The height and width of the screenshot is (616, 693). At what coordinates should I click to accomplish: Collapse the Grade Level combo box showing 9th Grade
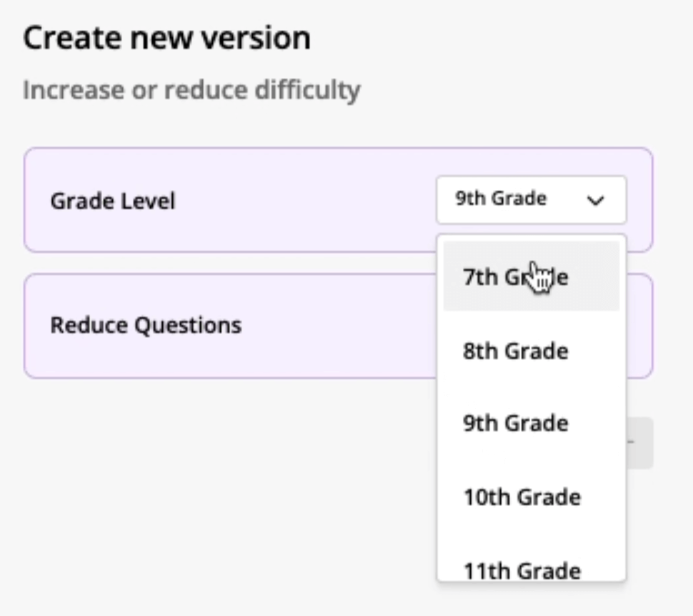pyautogui.click(x=531, y=200)
